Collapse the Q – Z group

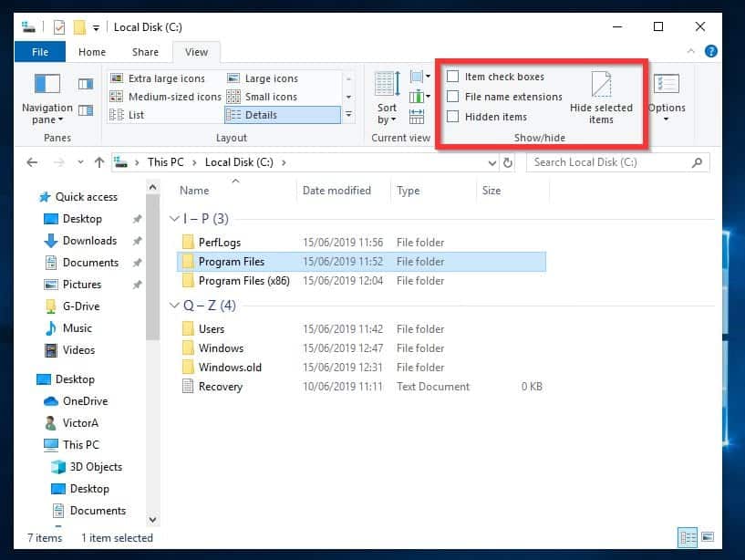(174, 306)
